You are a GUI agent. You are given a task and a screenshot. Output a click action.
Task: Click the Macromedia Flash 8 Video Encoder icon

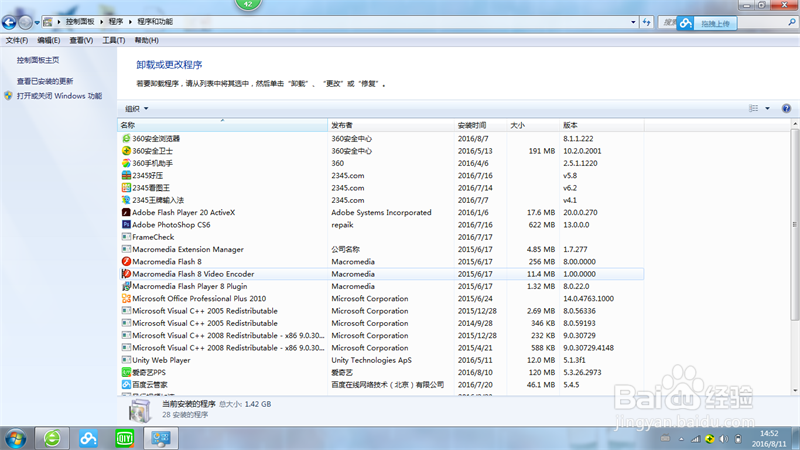click(126, 273)
